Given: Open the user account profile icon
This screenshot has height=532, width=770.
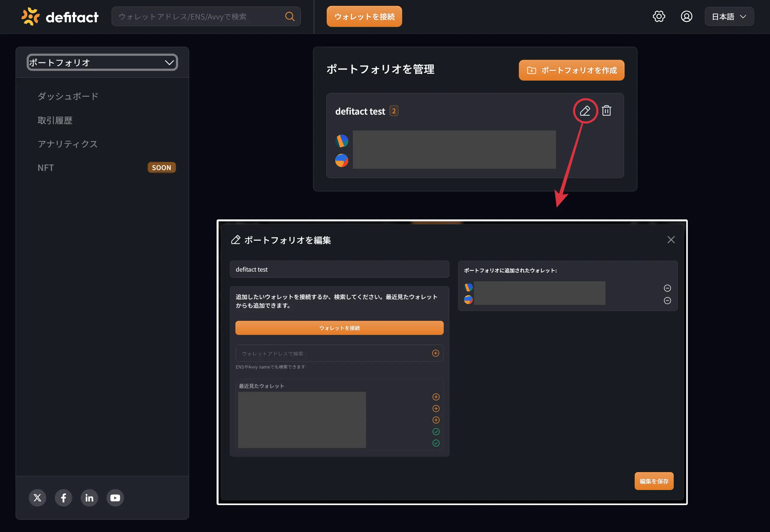Looking at the screenshot, I should pos(686,16).
